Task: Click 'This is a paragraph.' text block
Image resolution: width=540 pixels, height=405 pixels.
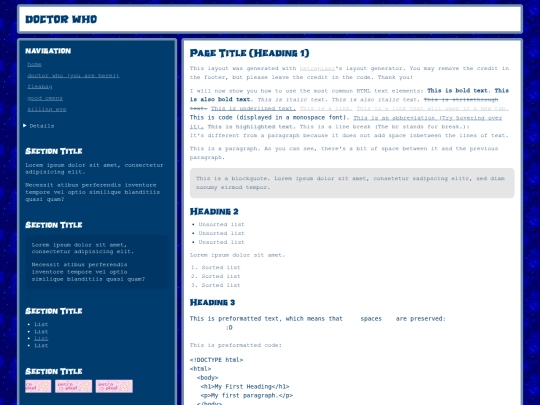Action: tap(344, 153)
